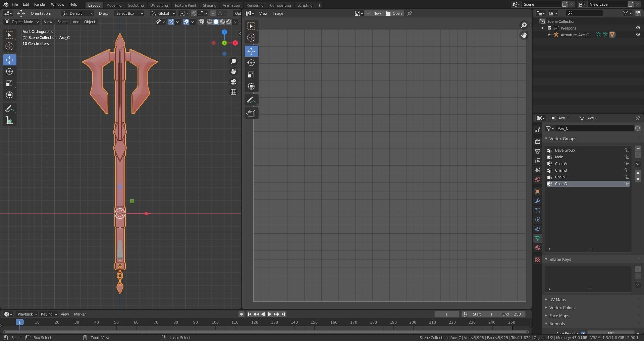Open the Global transform orientation dropdown
The image size is (644, 341).
coord(163,13)
